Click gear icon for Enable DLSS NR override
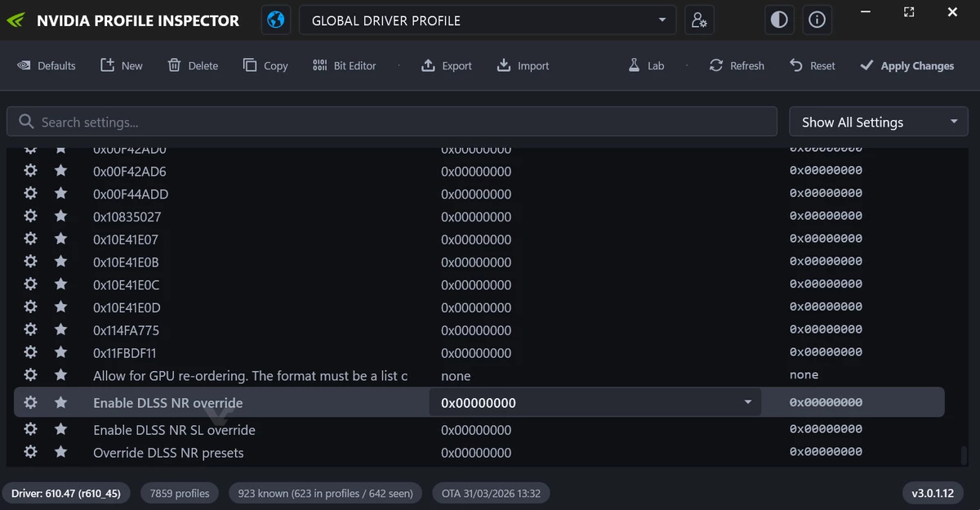Viewport: 980px width, 510px height. coord(30,402)
